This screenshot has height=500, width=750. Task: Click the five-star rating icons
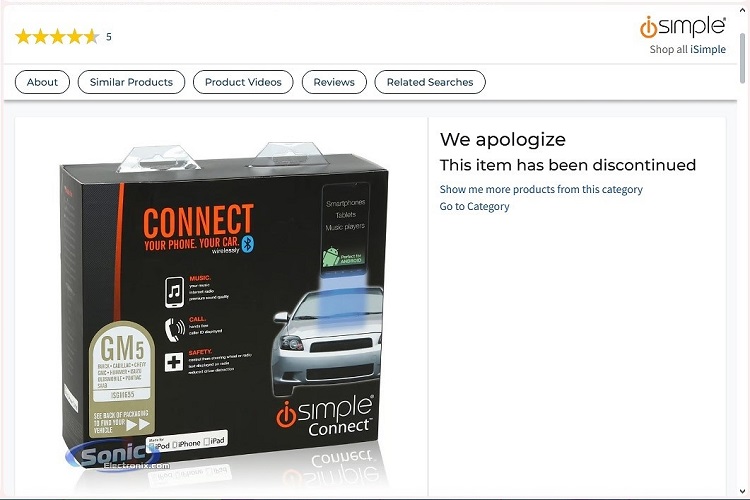pos(57,36)
